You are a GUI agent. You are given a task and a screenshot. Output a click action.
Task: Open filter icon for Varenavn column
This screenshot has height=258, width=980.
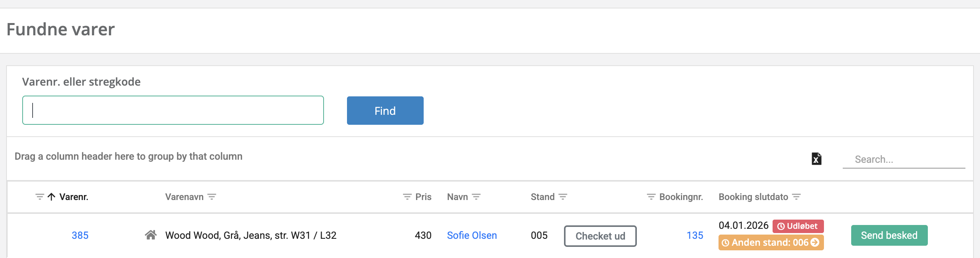(212, 197)
